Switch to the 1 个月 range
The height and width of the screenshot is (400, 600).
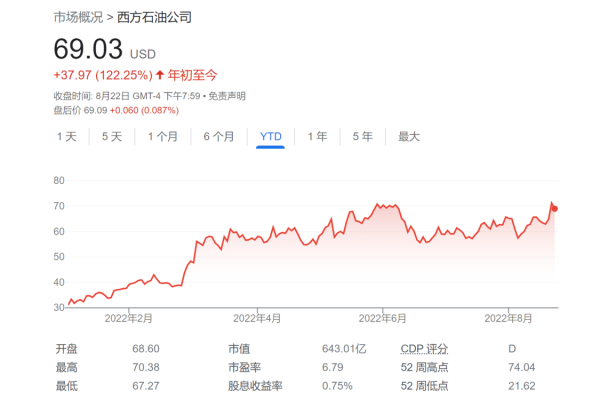(163, 137)
